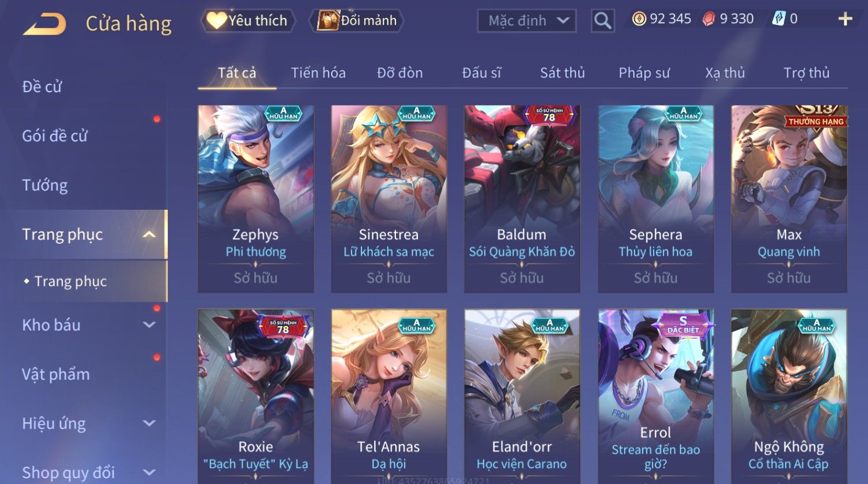The width and height of the screenshot is (868, 484).
Task: Open Đổi mảnh chest exchange
Action: [356, 21]
